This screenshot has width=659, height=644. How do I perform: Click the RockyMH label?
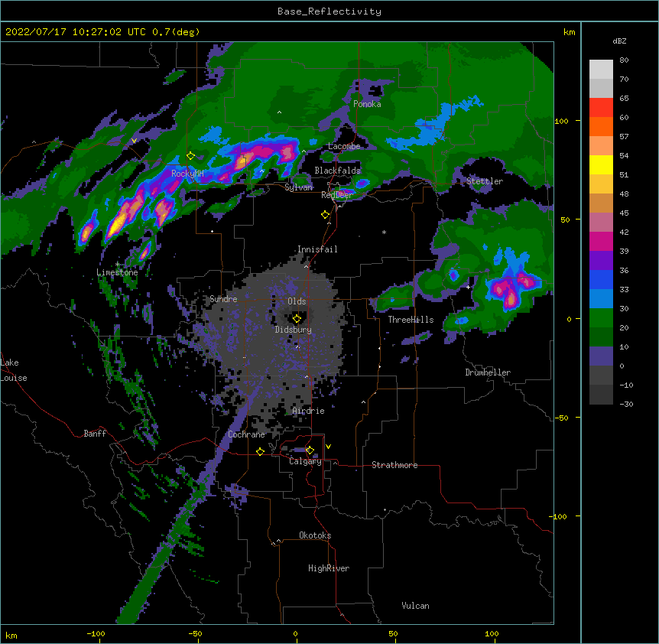pos(187,174)
